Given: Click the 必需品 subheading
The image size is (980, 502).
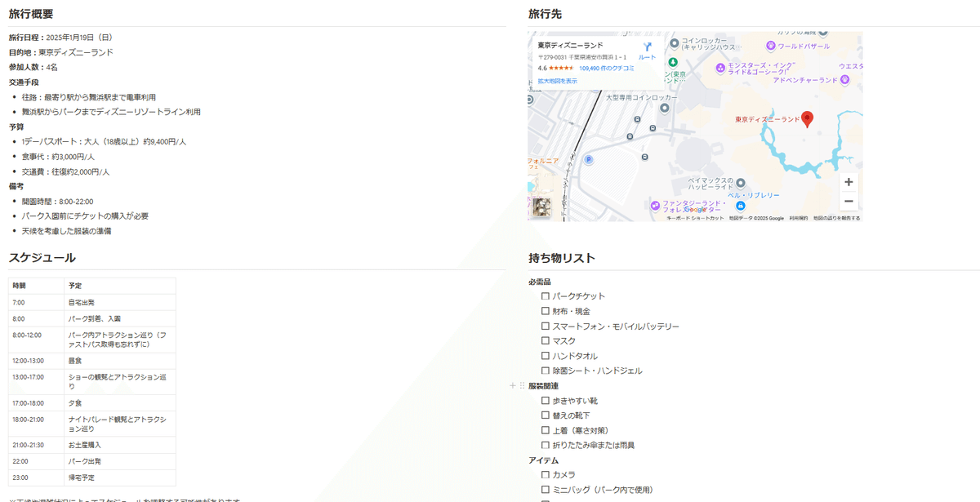Looking at the screenshot, I should 540,282.
